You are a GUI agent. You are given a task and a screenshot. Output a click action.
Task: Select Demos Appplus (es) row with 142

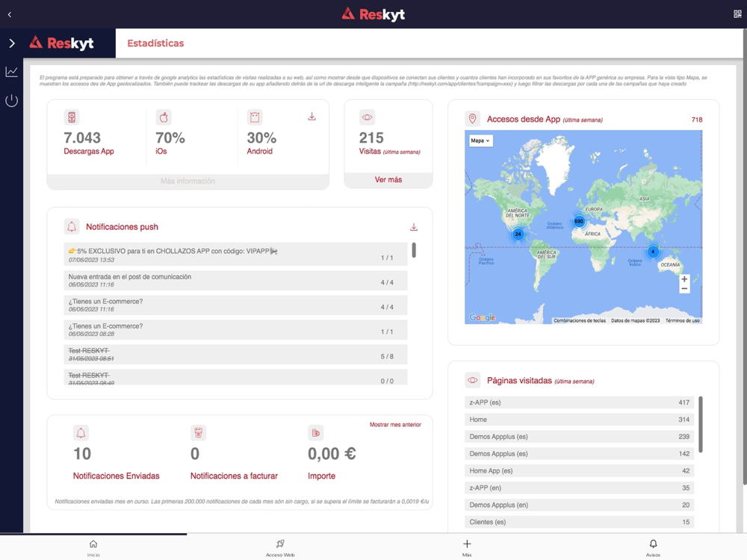(x=580, y=454)
